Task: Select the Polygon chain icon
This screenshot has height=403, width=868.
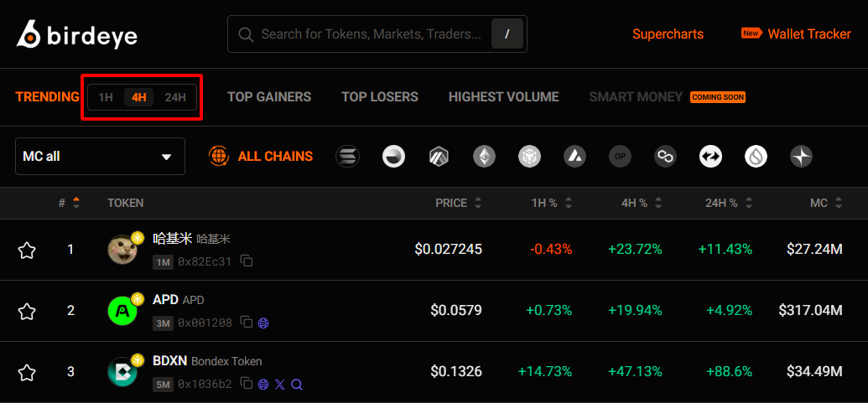Action: tap(665, 157)
